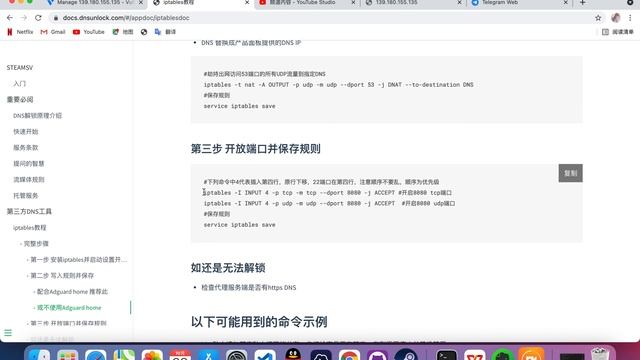This screenshot has height=360, width=640.
Task: Open Google Chrome from the dock
Action: point(349,355)
